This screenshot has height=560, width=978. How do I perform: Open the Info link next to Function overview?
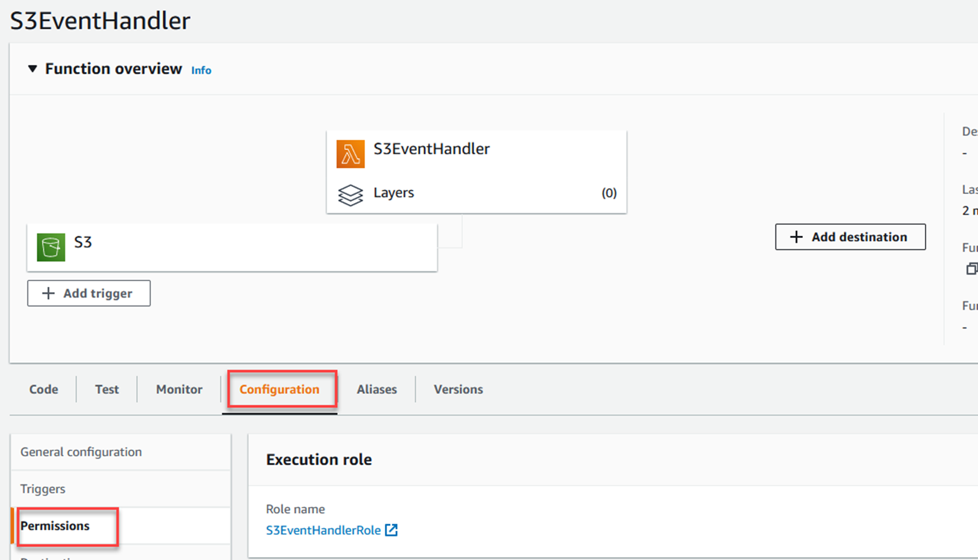pos(201,70)
